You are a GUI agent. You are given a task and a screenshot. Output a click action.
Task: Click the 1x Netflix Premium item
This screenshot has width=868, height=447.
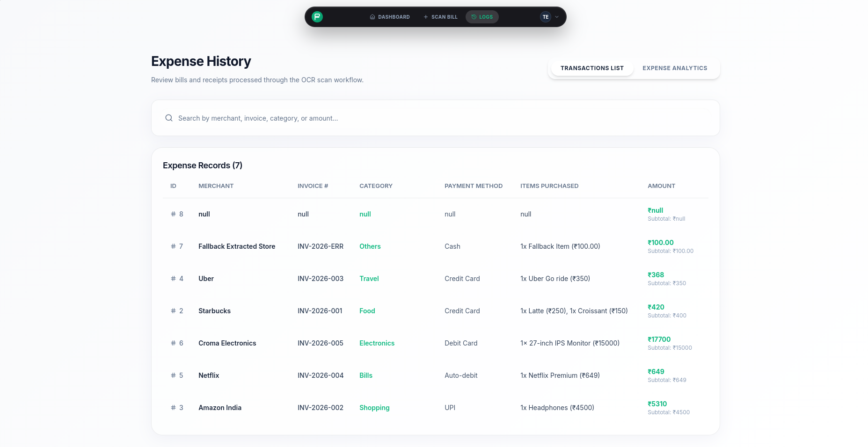click(560, 375)
